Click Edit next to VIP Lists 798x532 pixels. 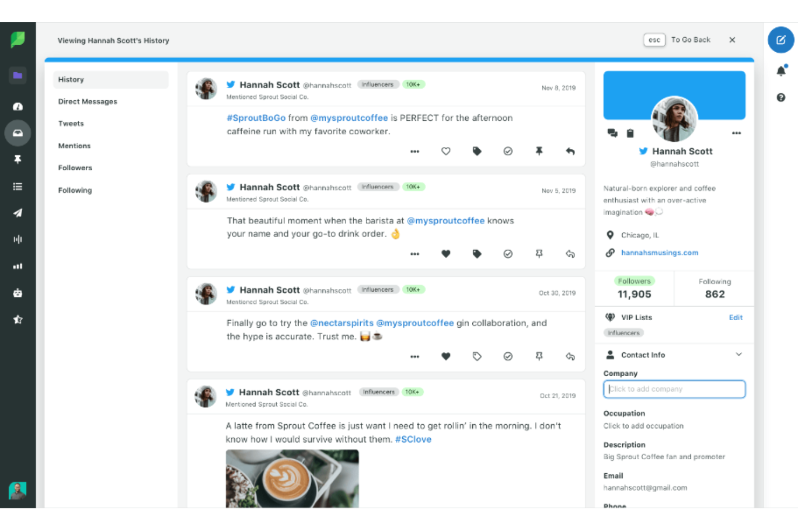[735, 317]
